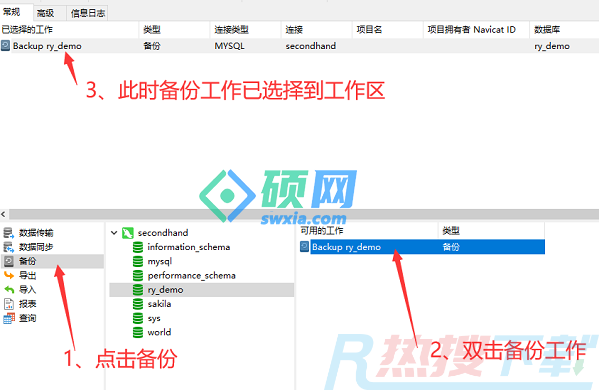Image resolution: width=599 pixels, height=390 pixels.
Task: Click the 数据传输 icon
Action: click(x=8, y=232)
